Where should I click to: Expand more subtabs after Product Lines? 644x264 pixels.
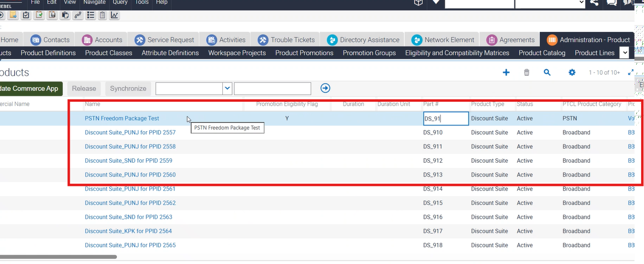coord(624,53)
